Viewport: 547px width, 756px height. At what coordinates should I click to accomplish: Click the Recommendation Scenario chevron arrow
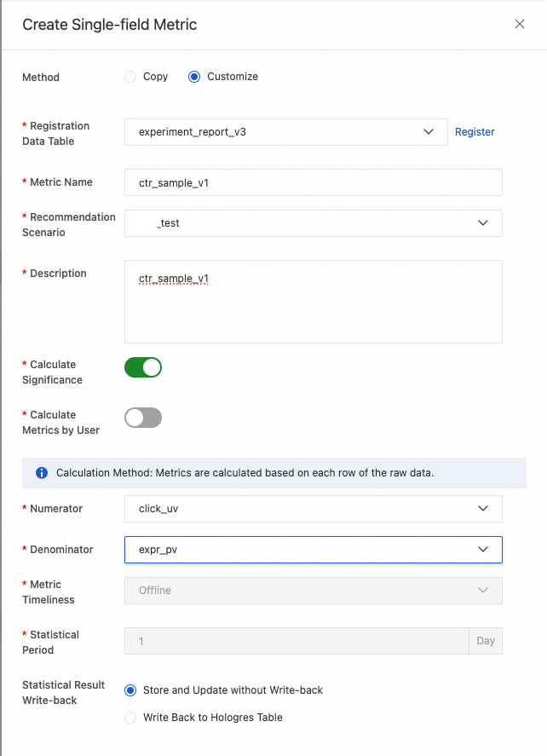coord(482,222)
